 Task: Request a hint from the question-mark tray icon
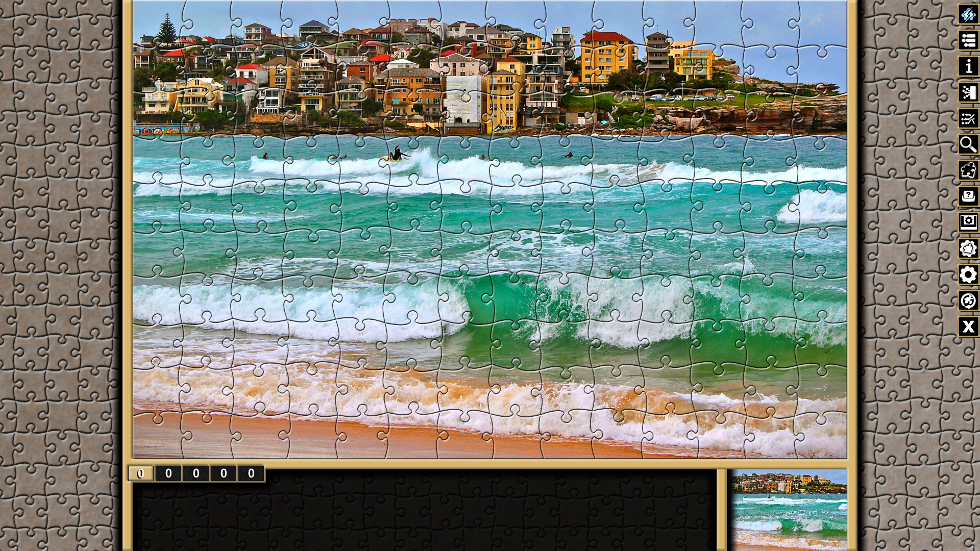pos(968,196)
